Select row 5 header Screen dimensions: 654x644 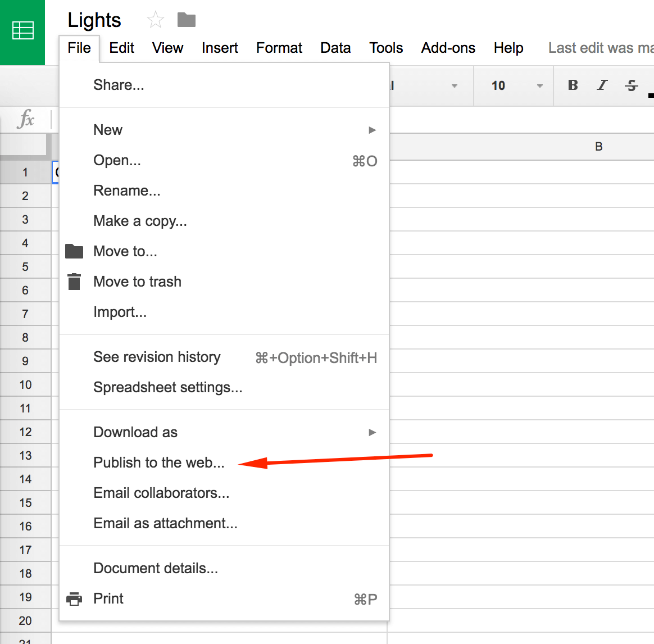25,266
